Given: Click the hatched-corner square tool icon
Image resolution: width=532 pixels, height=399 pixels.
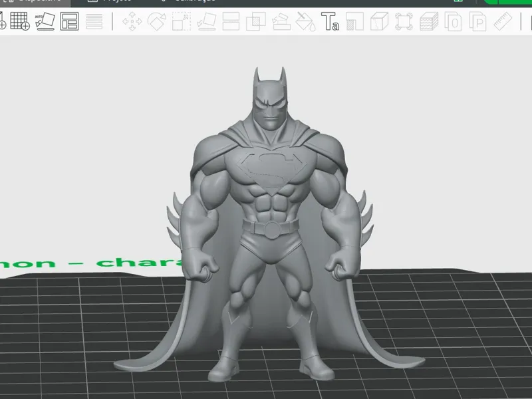Looking at the screenshot, I should point(355,21).
